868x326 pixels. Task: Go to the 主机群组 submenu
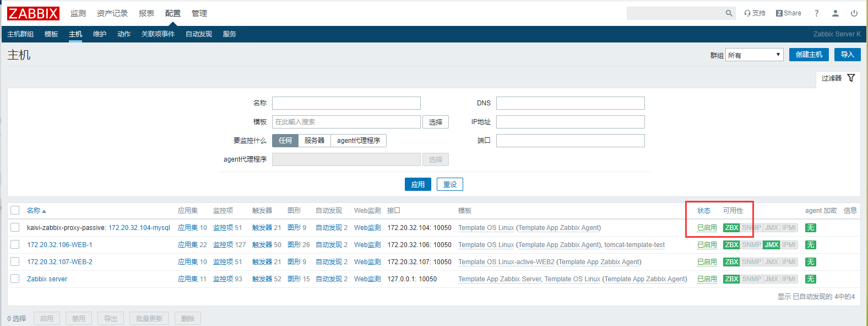[20, 34]
